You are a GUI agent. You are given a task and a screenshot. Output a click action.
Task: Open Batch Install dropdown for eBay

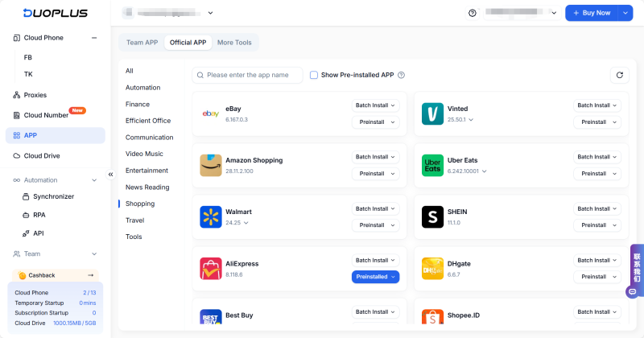(x=376, y=105)
